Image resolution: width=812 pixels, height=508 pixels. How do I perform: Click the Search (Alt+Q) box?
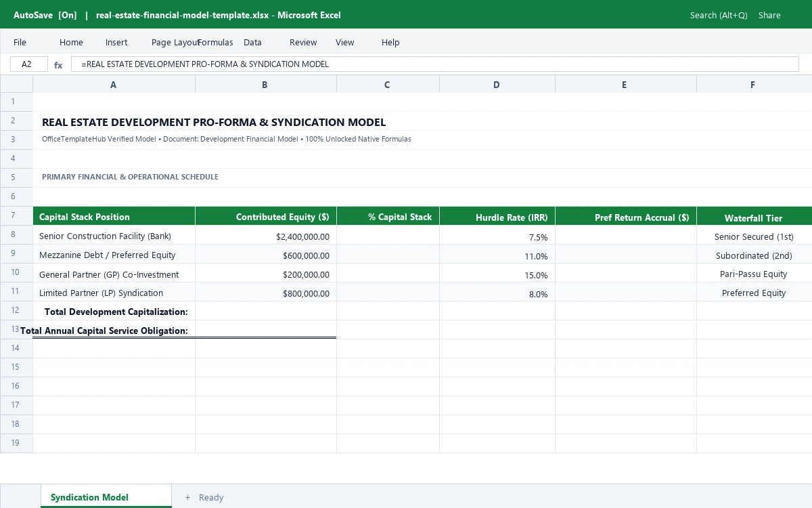719,15
